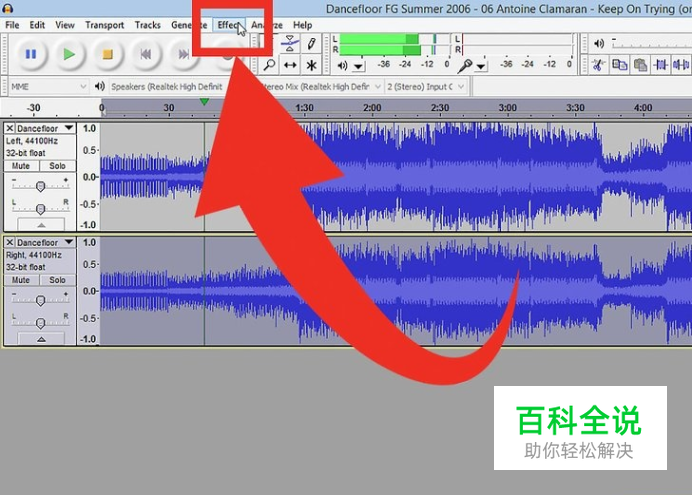Click the 'Left, 44100Hz' track info text
This screenshot has height=495, width=692.
[32, 141]
